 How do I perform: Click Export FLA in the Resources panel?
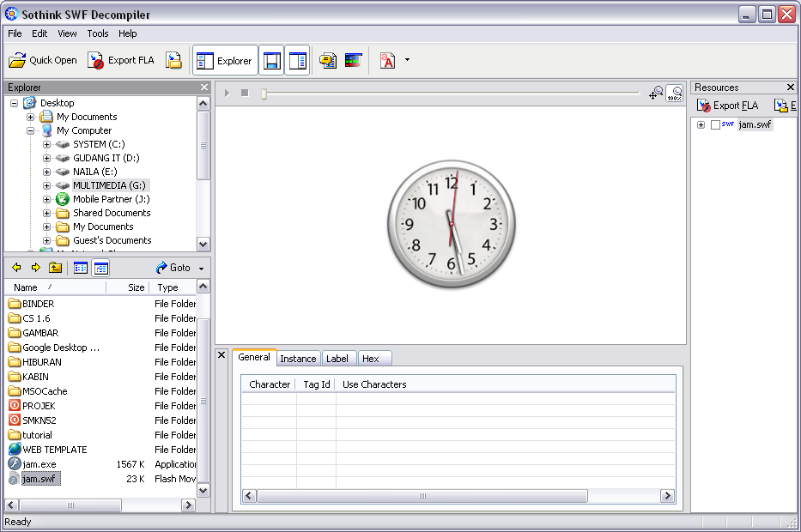pyautogui.click(x=728, y=106)
